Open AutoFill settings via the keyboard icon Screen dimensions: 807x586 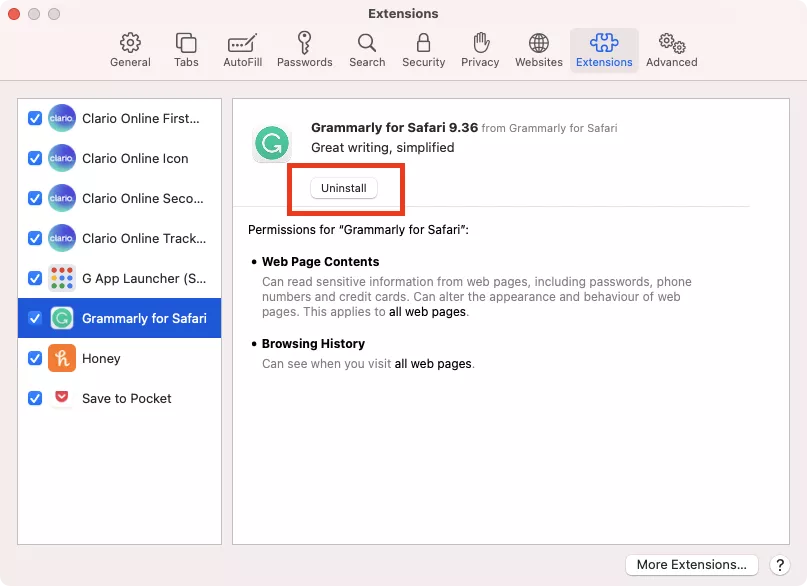pyautogui.click(x=242, y=49)
